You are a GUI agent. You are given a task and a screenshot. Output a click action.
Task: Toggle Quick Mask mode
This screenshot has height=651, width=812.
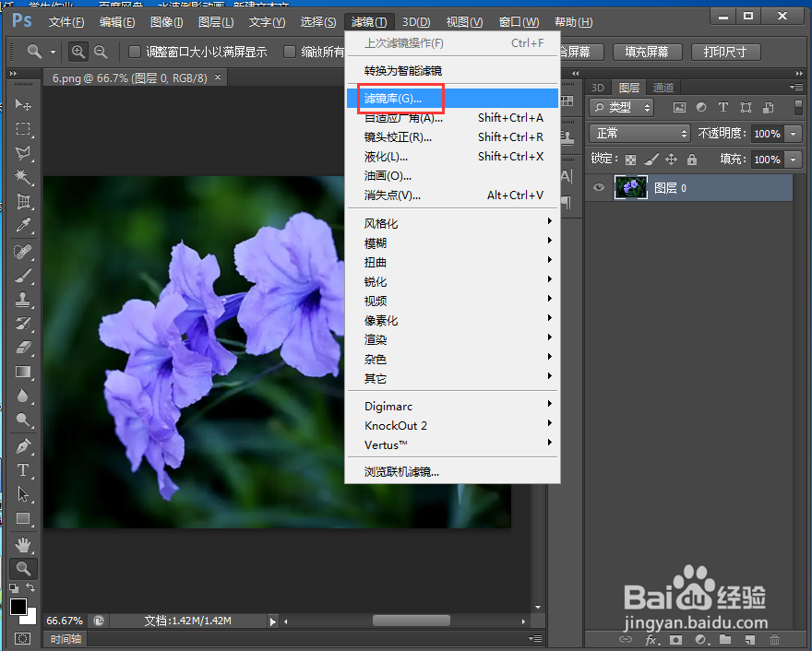(x=23, y=639)
